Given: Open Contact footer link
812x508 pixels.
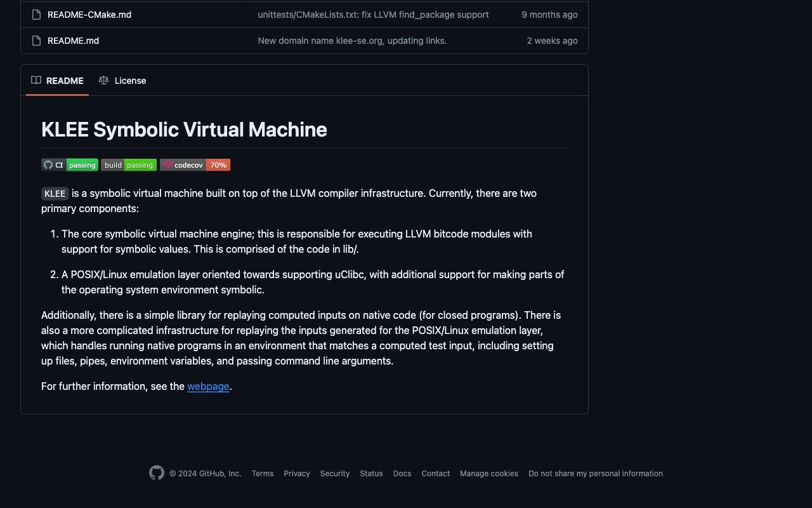Looking at the screenshot, I should tap(436, 474).
